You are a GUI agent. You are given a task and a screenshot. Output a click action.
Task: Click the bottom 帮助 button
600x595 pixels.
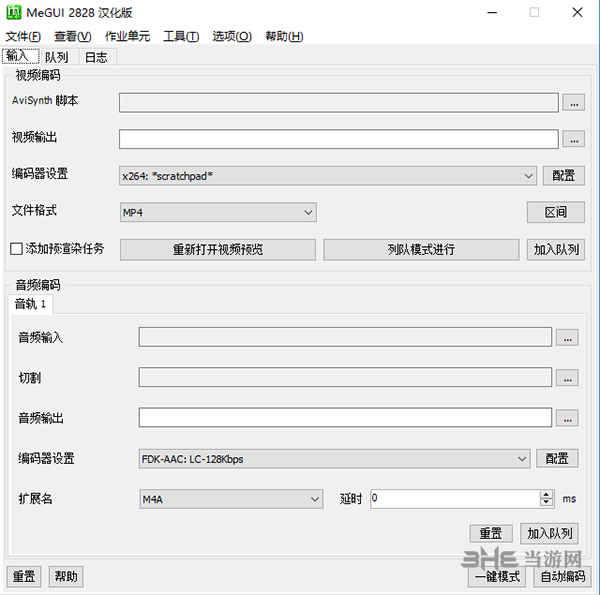66,576
